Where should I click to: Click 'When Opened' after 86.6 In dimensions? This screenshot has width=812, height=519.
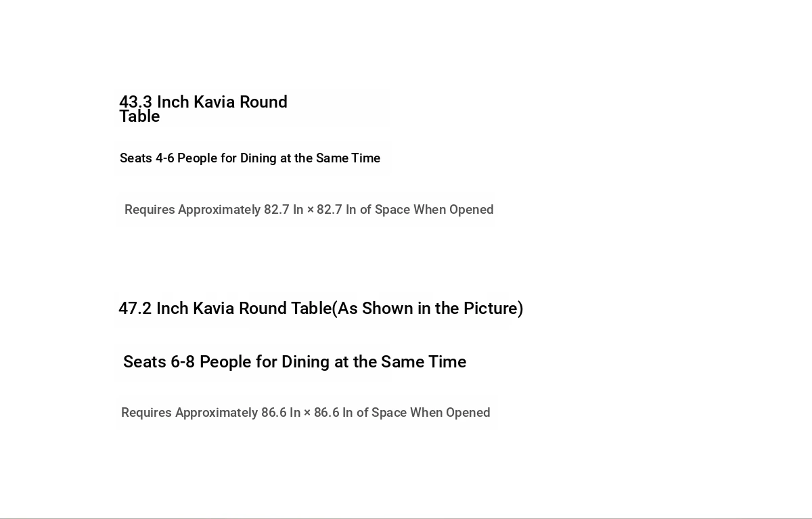450,413
